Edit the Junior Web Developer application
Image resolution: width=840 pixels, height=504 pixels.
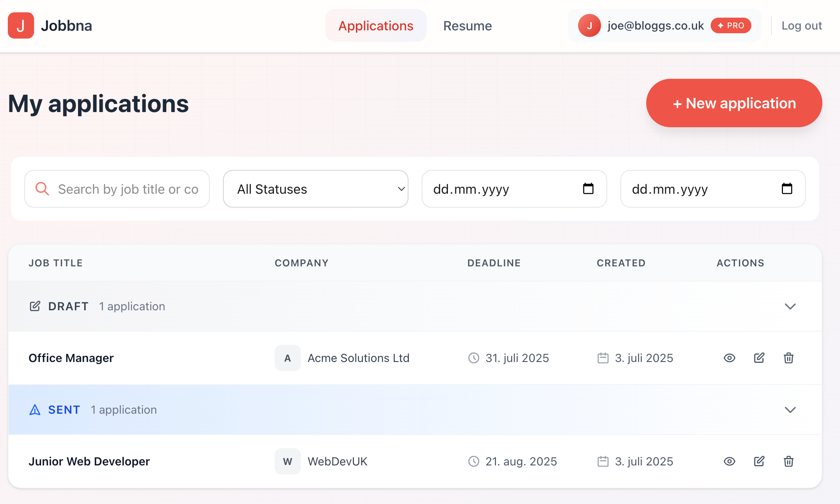759,461
